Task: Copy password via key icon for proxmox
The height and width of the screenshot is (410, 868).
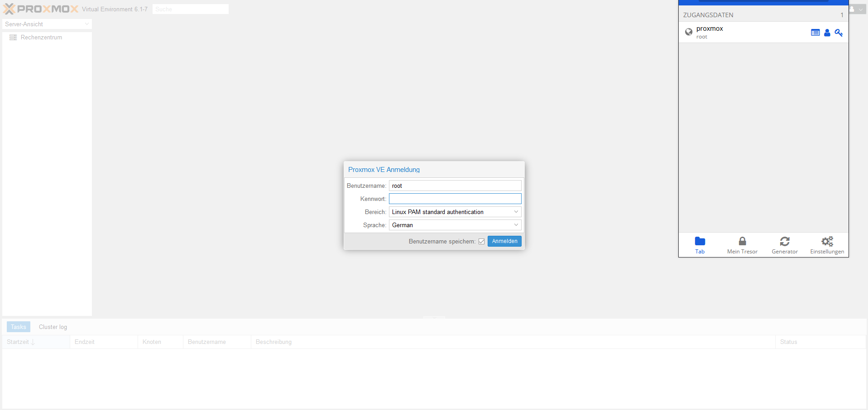Action: [x=839, y=33]
